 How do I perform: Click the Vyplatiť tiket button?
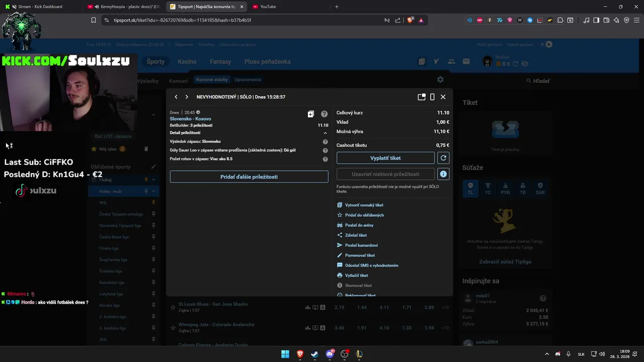click(385, 158)
